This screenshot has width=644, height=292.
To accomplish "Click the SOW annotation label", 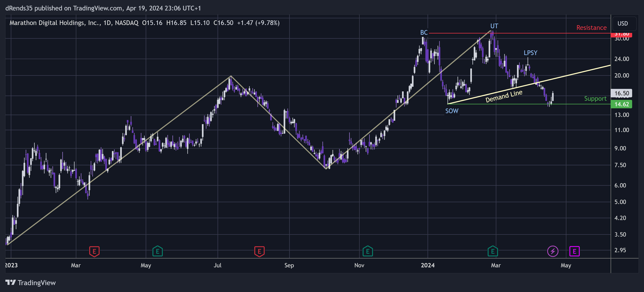I will [452, 111].
